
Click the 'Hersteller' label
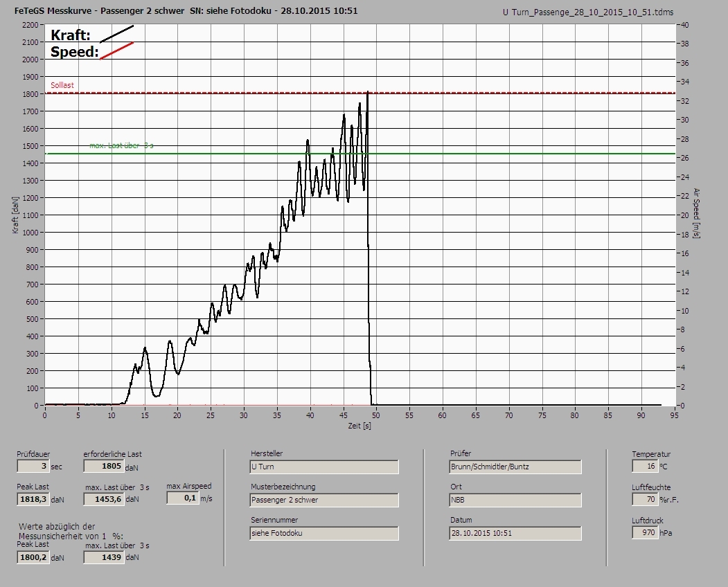tap(267, 453)
